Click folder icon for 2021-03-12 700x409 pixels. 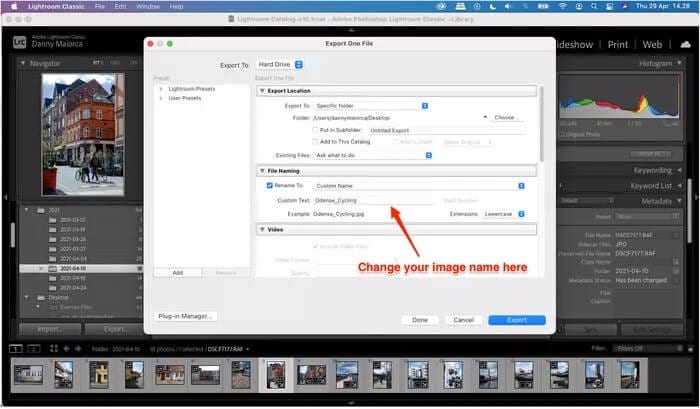point(53,220)
